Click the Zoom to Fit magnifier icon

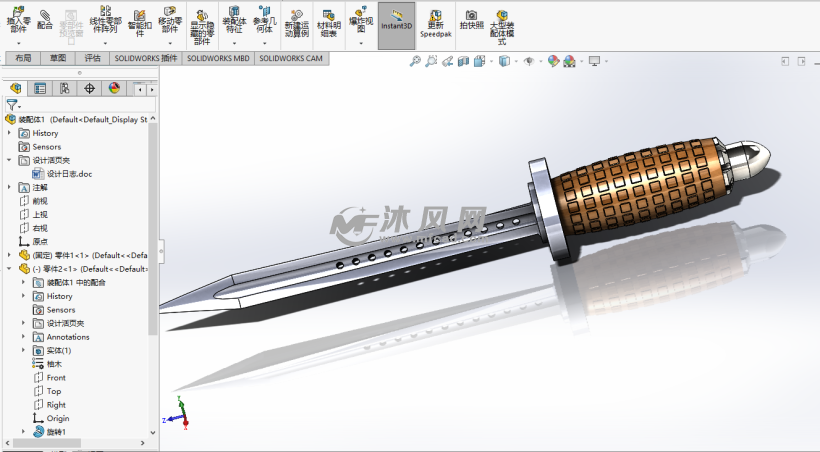pos(415,61)
